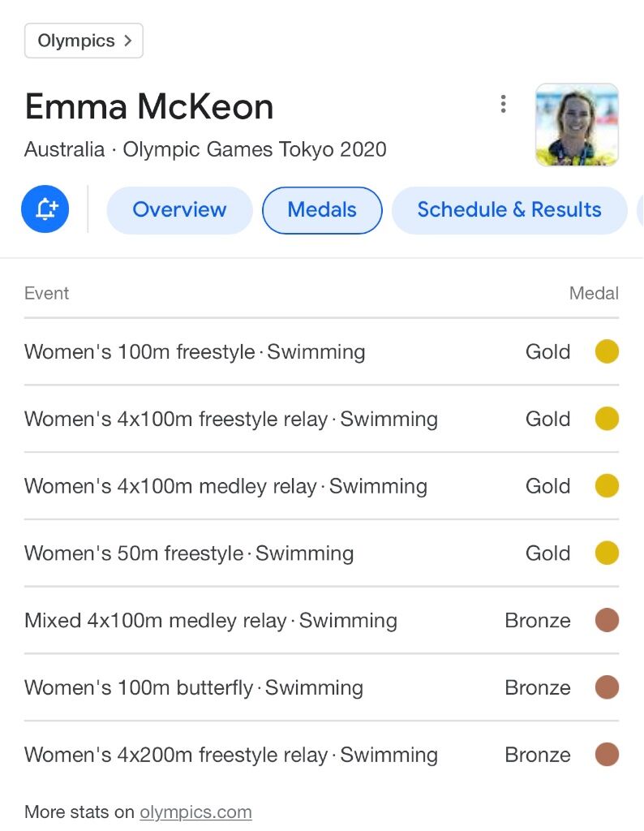Switch to the Overview tab

[179, 209]
